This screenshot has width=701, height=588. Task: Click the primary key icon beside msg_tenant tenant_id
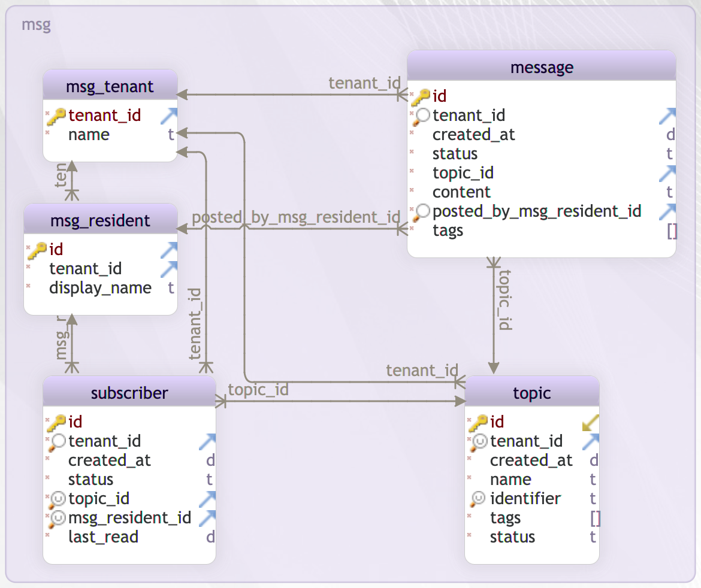coord(56,116)
